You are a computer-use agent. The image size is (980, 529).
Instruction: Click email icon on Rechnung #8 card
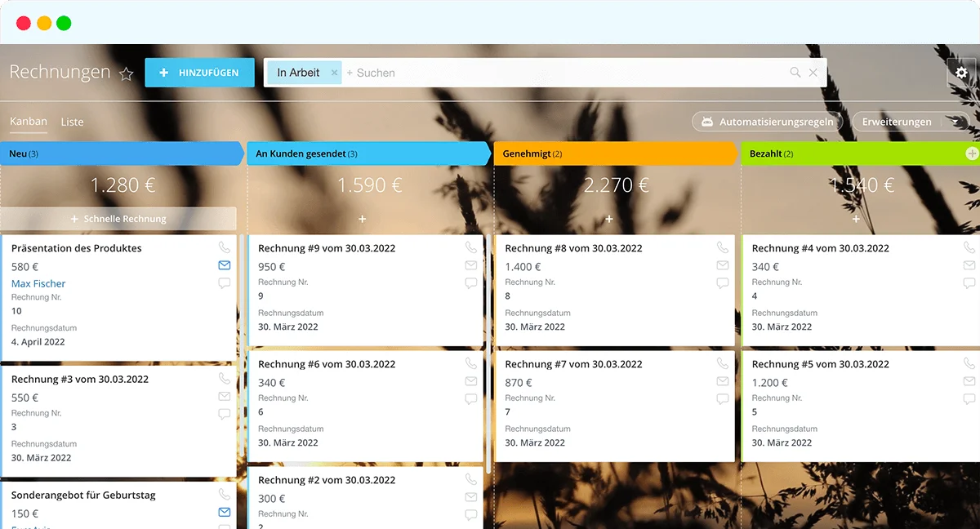tap(723, 265)
